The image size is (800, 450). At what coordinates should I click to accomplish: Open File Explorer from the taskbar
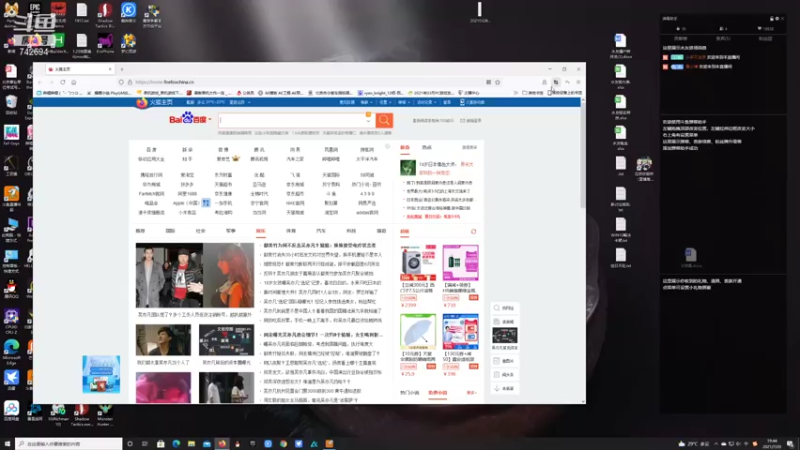click(x=191, y=444)
